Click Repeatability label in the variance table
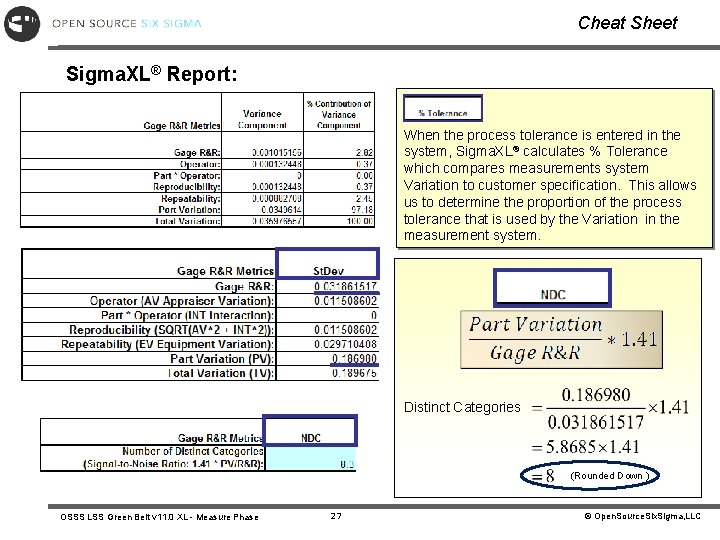 (191, 198)
